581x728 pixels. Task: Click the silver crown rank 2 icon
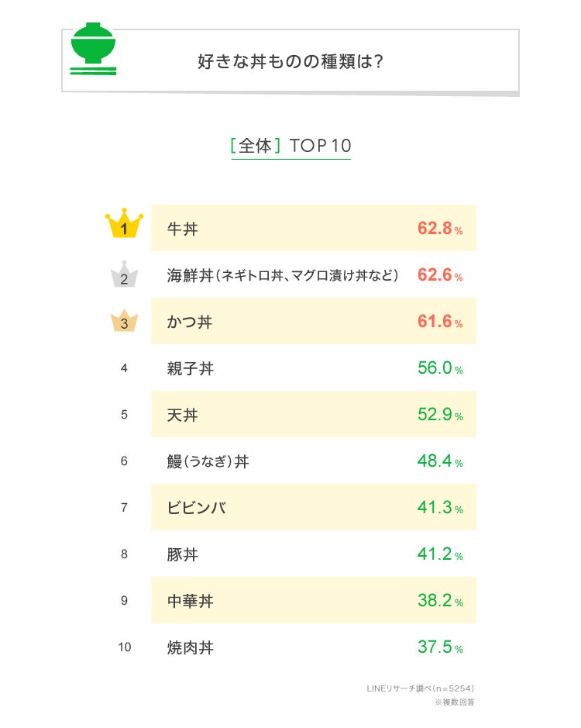point(125,274)
